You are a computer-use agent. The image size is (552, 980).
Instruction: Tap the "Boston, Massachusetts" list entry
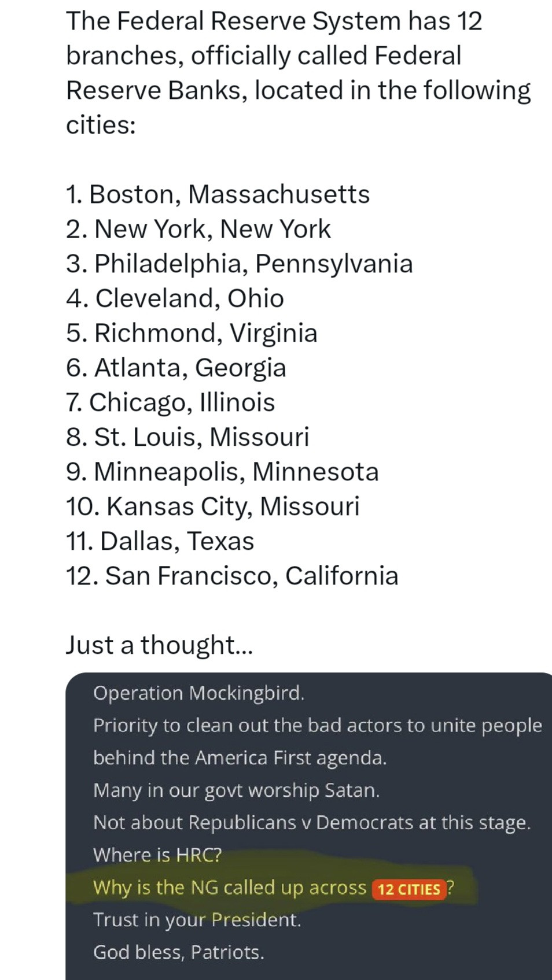(218, 194)
